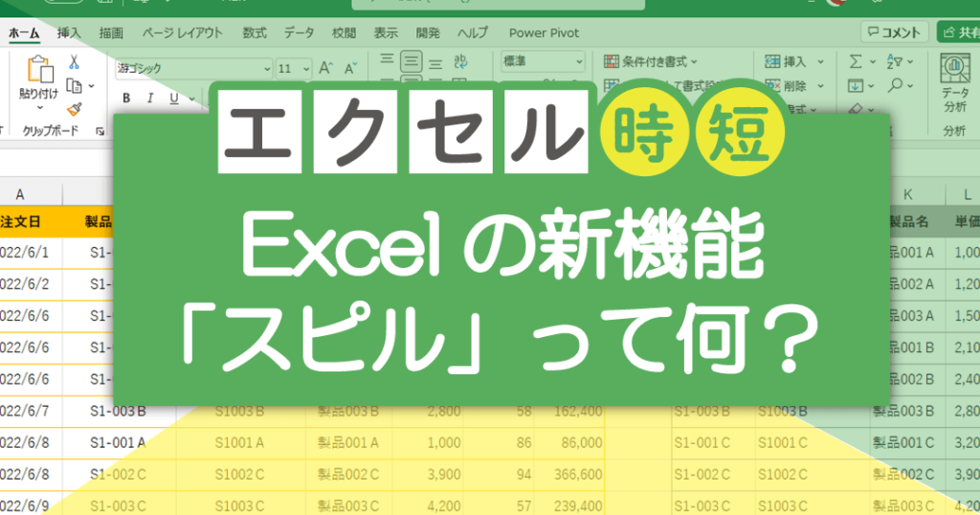The height and width of the screenshot is (515, 980).
Task: Click the Fill down-arrow icon
Action: (x=856, y=85)
